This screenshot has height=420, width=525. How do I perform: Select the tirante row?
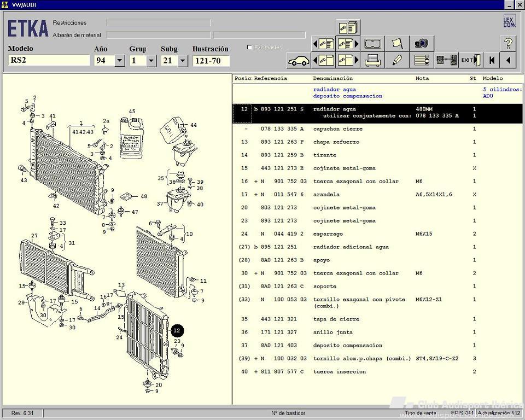tap(377, 155)
